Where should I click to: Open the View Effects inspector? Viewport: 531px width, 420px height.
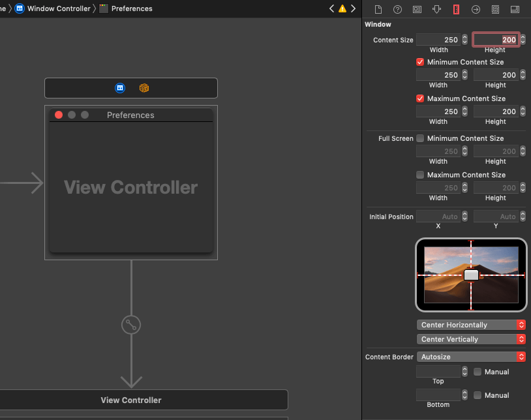tap(515, 9)
